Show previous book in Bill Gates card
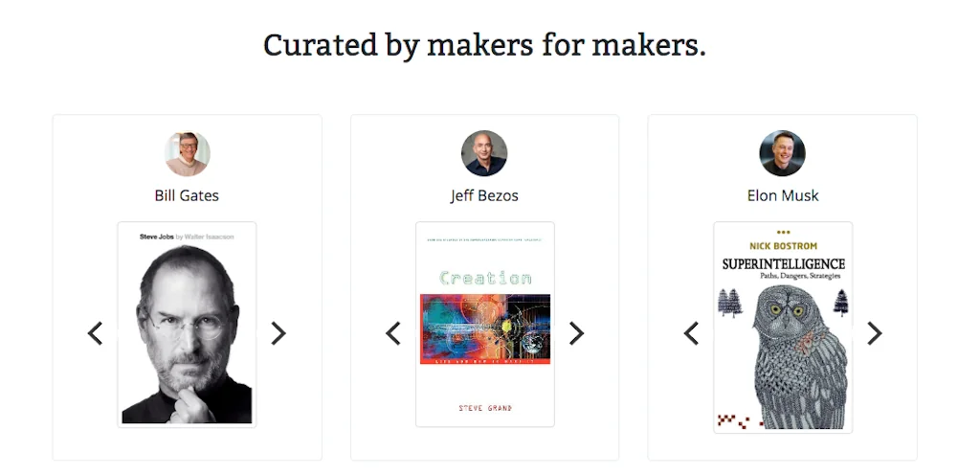980x475 pixels. coord(95,333)
